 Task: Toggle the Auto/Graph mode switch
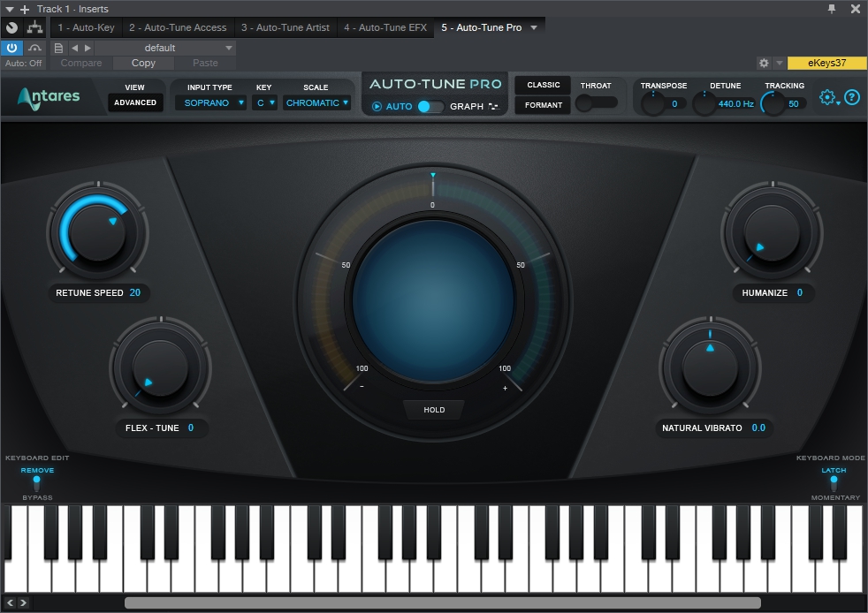[430, 107]
